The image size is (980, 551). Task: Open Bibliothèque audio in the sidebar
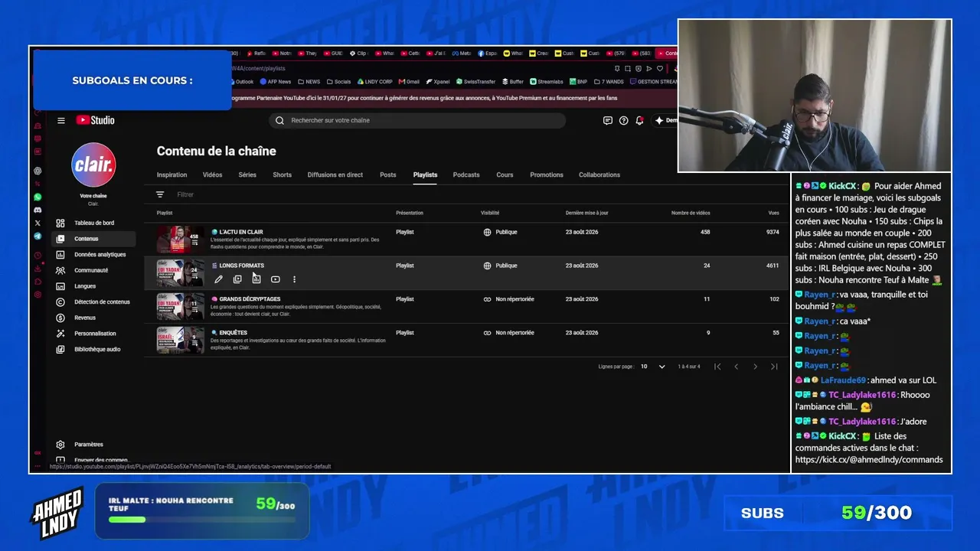pyautogui.click(x=93, y=349)
